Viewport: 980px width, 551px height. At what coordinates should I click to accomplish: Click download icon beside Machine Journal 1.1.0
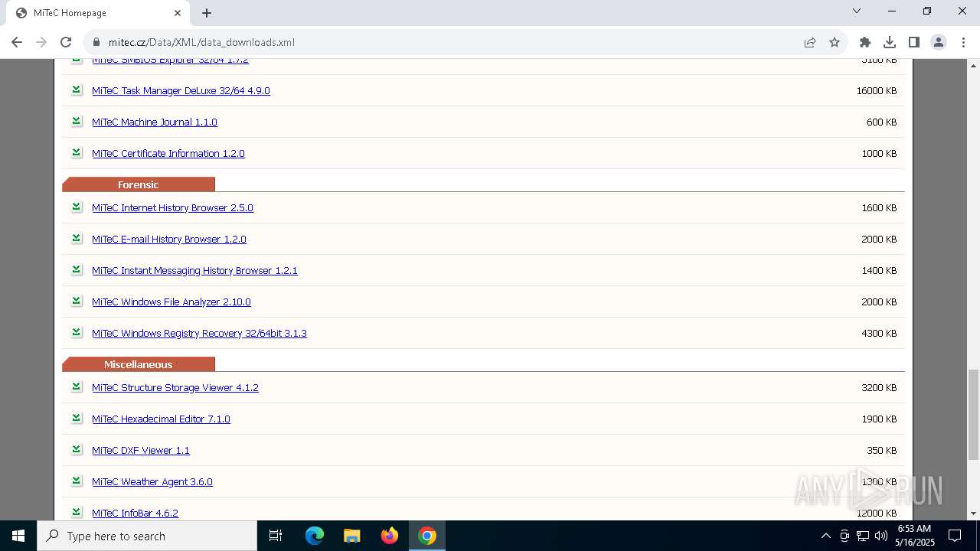pyautogui.click(x=77, y=121)
